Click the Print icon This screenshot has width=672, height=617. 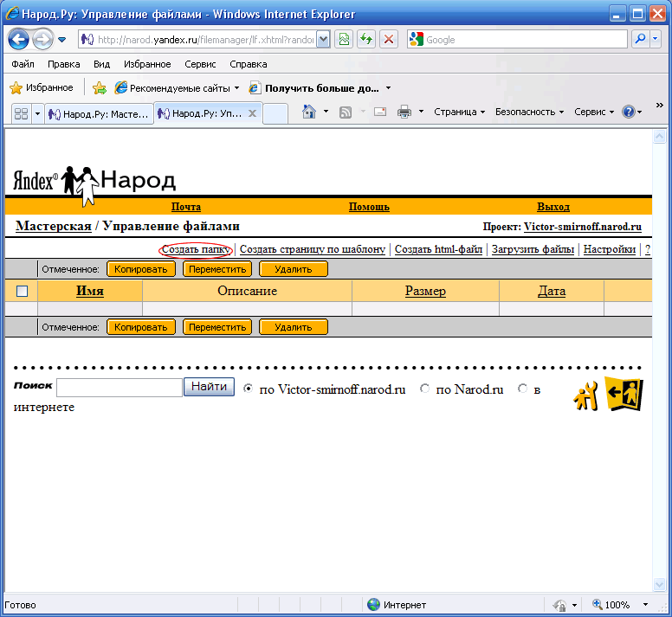click(x=404, y=112)
